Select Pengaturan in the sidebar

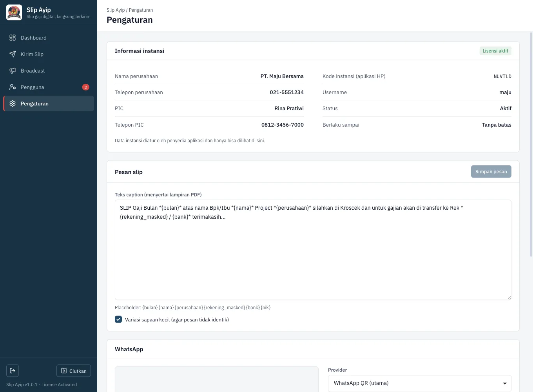point(49,103)
